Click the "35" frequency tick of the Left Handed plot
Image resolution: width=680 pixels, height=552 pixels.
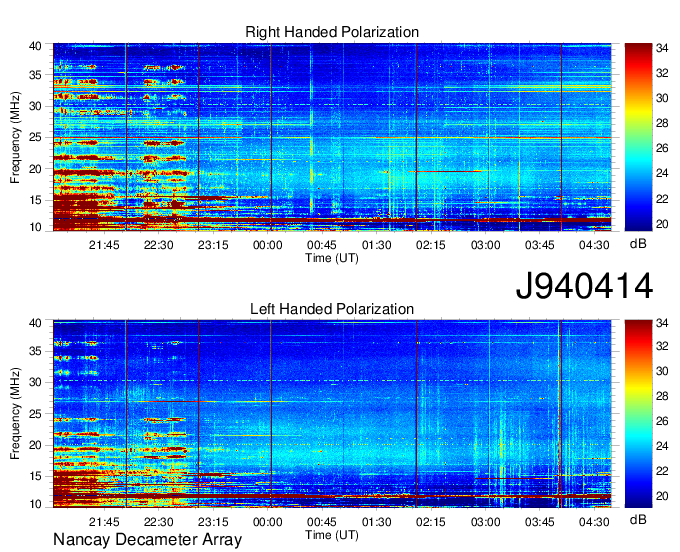click(35, 351)
